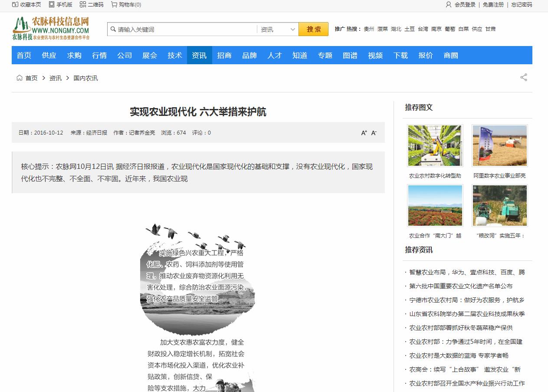Viewport: 548px width, 392px height.
Task: Open thumbnail 农业农村数字化转型助
Action: pos(435,146)
